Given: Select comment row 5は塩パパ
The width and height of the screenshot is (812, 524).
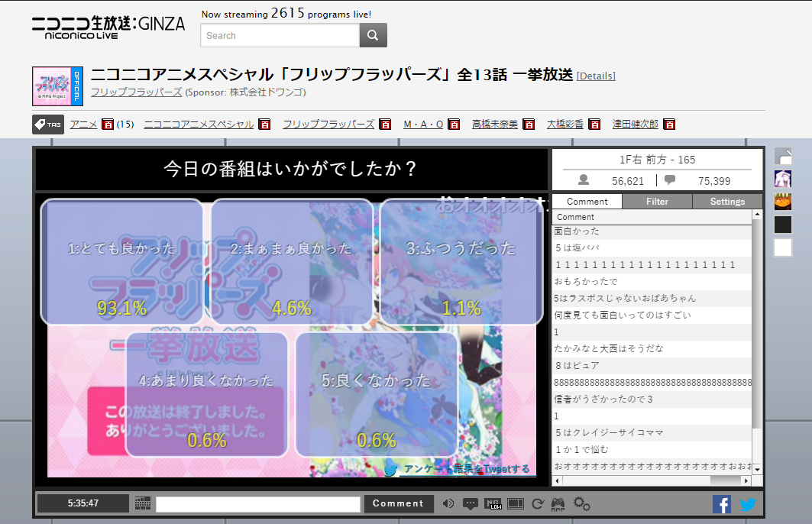Looking at the screenshot, I should tap(652, 248).
